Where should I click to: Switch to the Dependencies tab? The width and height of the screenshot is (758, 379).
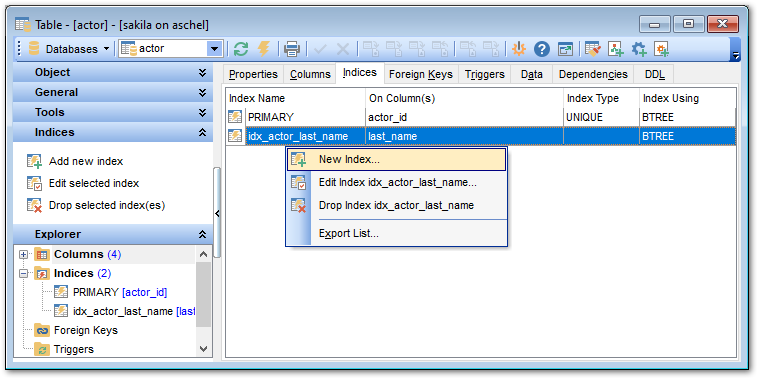(593, 74)
